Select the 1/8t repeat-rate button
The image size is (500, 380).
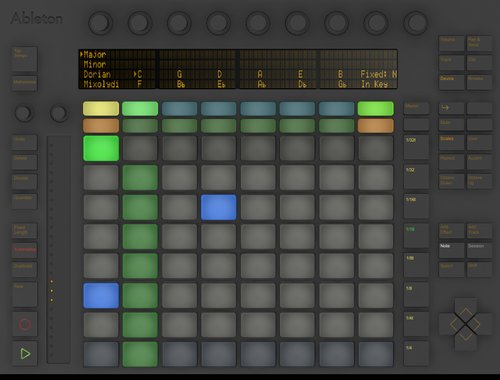click(416, 266)
